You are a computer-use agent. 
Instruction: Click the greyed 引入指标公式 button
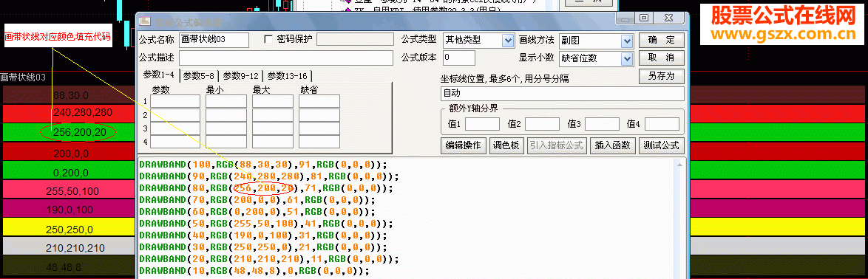coord(556,146)
